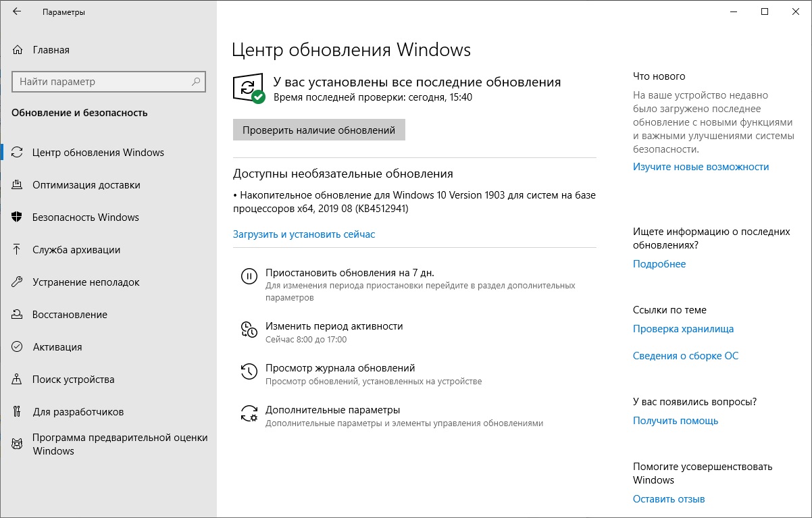Open For developers section
Image resolution: width=812 pixels, height=518 pixels.
(78, 412)
